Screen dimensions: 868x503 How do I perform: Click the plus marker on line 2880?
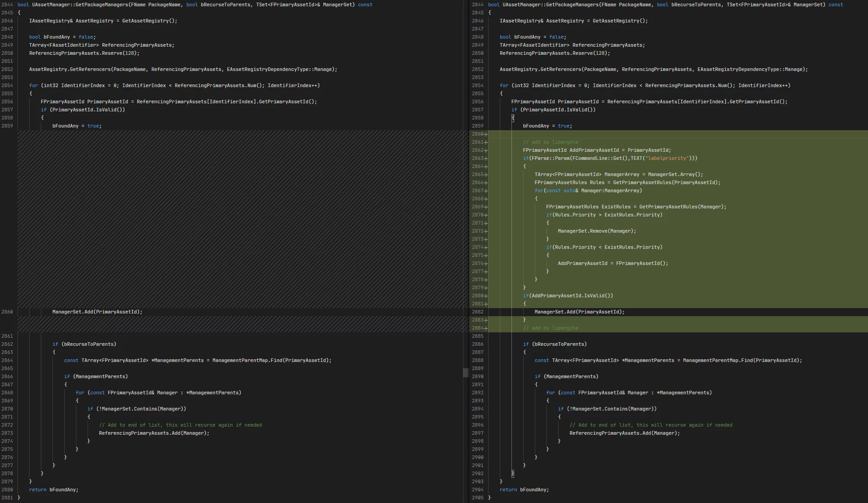click(486, 296)
